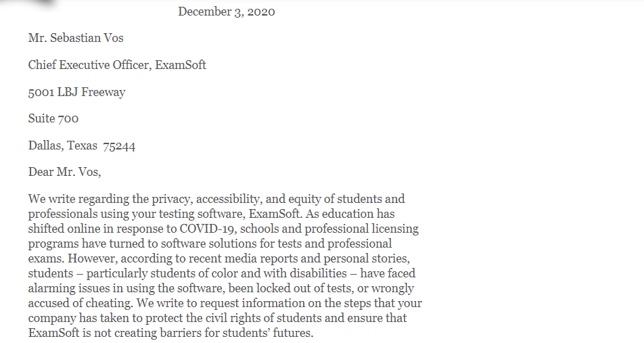The image size is (644, 343).
Task: Click the zip code 75244
Action: (x=119, y=146)
